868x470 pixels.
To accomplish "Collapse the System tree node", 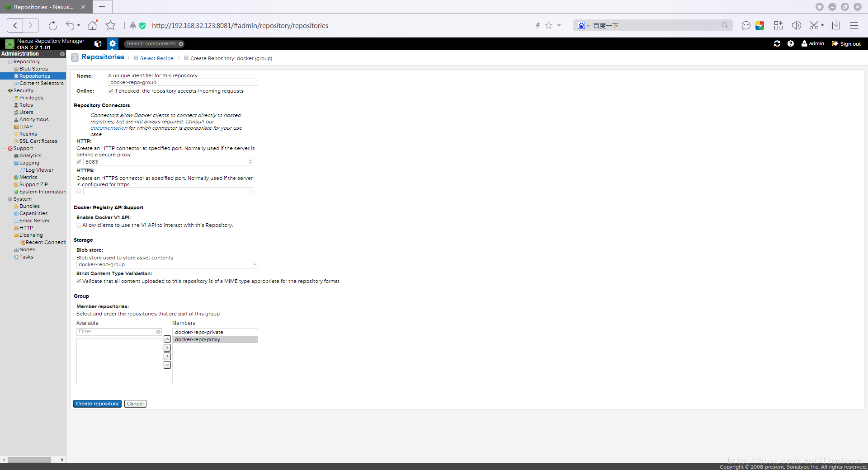I will tap(5, 199).
